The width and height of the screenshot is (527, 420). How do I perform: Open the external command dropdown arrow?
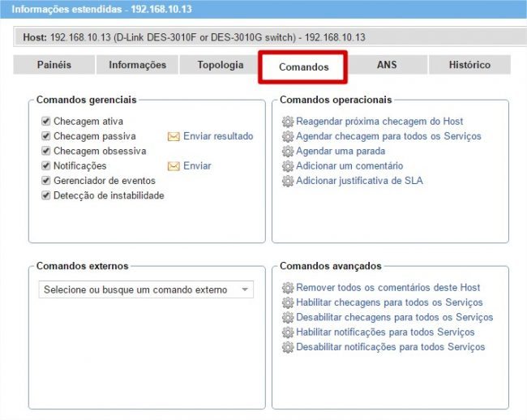tap(245, 290)
